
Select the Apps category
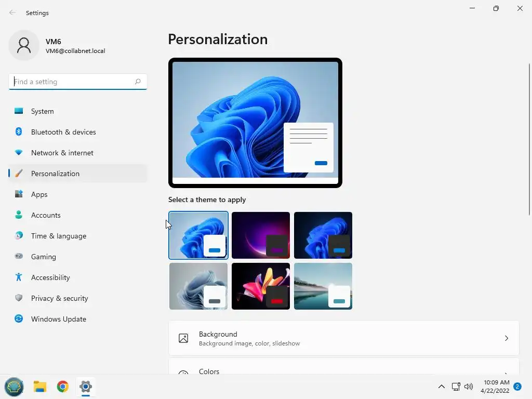(x=78, y=194)
